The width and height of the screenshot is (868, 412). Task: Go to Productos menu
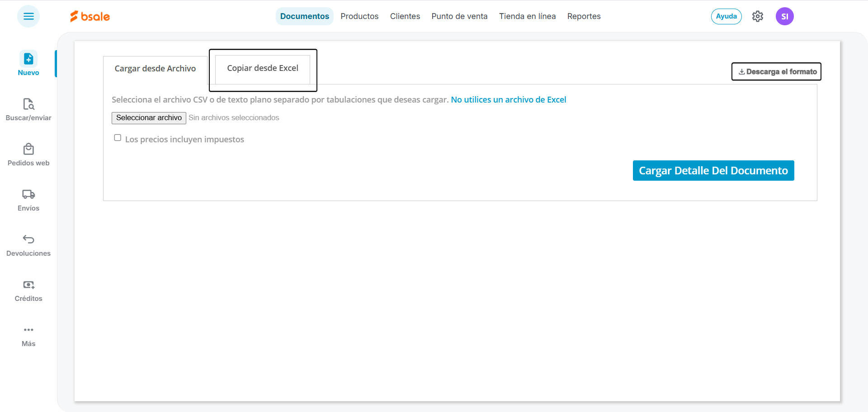pos(359,16)
